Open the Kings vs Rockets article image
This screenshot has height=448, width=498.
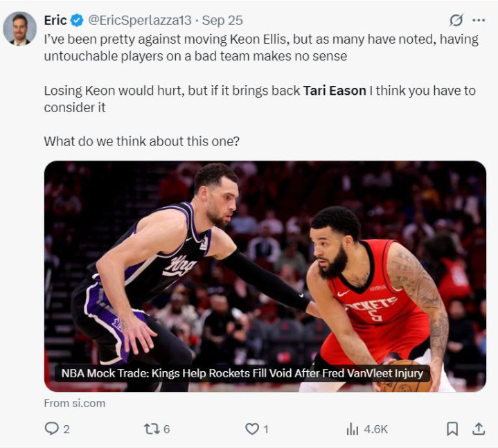coord(265,263)
